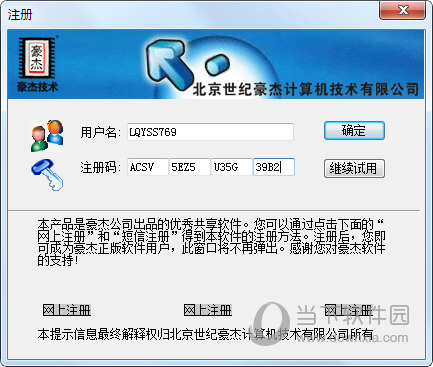Screen dimensions: 433x367
Task: Click the two-users icon beside username
Action: (47, 136)
